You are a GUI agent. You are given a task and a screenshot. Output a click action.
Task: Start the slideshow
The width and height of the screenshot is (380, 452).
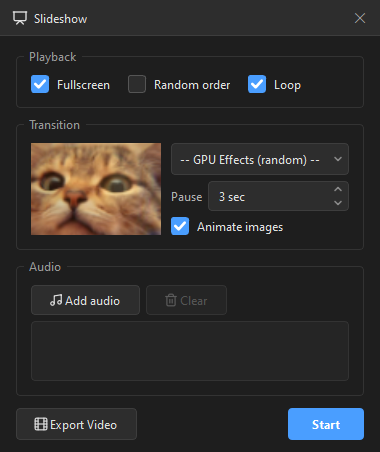click(326, 424)
